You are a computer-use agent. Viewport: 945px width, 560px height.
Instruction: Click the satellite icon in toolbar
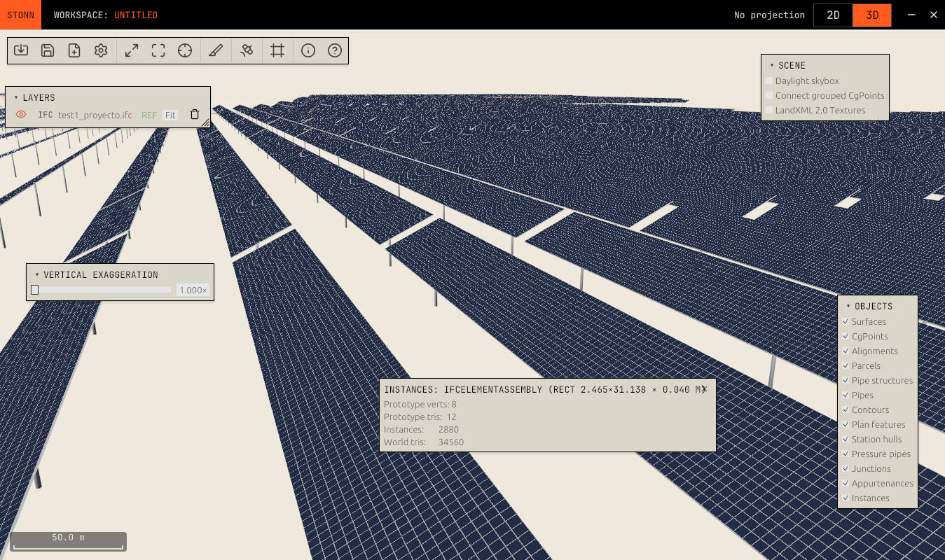(247, 50)
